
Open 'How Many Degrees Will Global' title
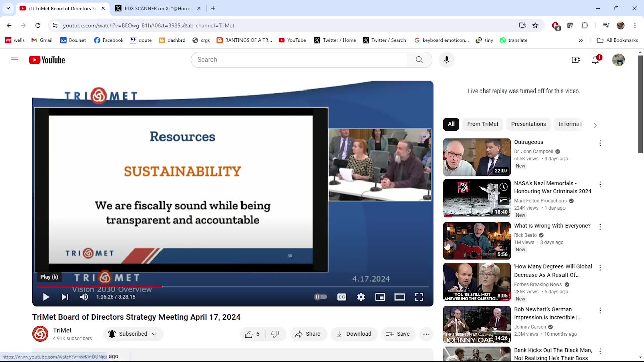(553, 271)
